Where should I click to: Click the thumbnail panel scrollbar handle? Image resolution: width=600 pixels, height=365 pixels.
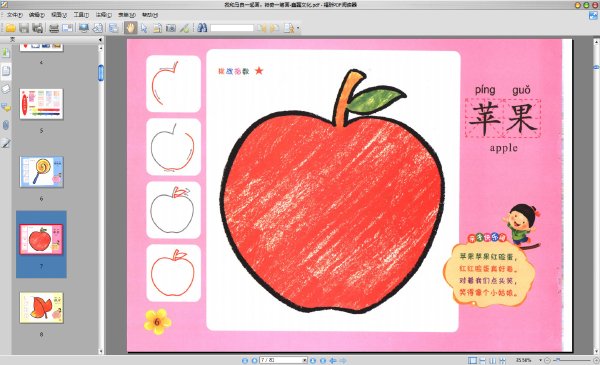tap(101, 73)
